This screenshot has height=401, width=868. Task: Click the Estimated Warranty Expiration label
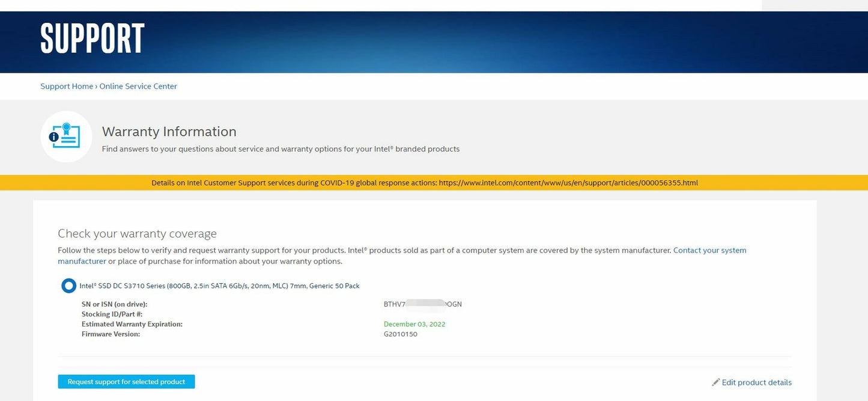click(132, 324)
